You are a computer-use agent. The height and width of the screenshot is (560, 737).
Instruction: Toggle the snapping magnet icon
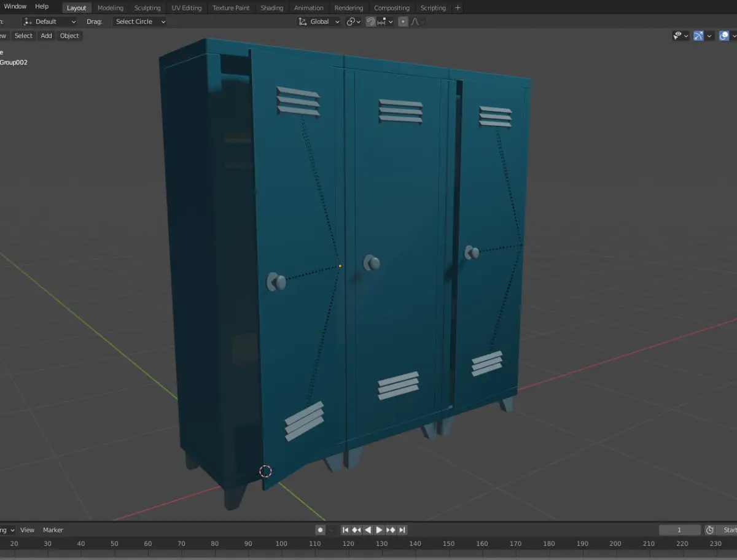point(371,21)
